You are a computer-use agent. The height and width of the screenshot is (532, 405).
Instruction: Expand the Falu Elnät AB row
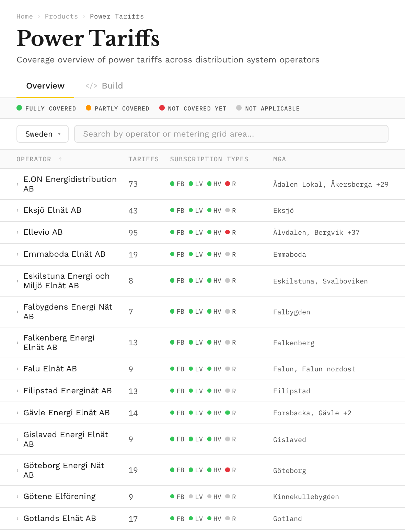[x=18, y=369]
